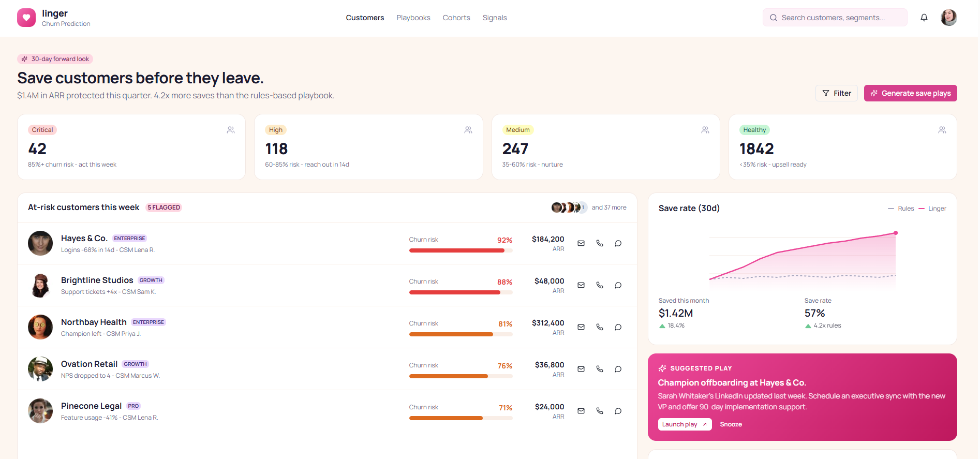This screenshot has width=980, height=459.
Task: Call Northbay Health via phone icon
Action: [600, 327]
